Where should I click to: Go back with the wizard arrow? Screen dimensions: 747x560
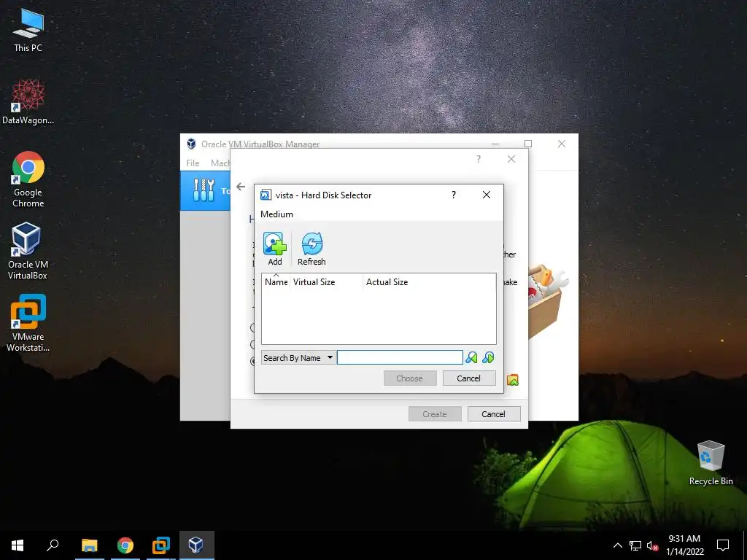click(241, 187)
